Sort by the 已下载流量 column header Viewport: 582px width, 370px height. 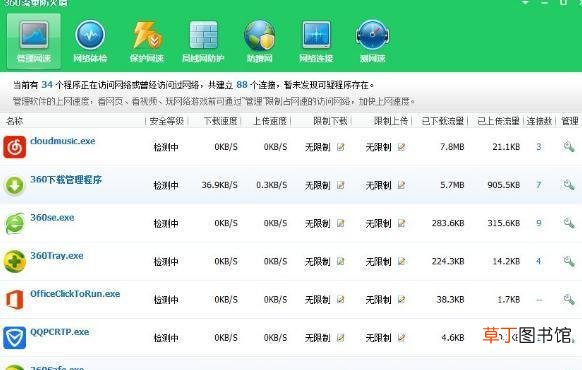pos(443,121)
